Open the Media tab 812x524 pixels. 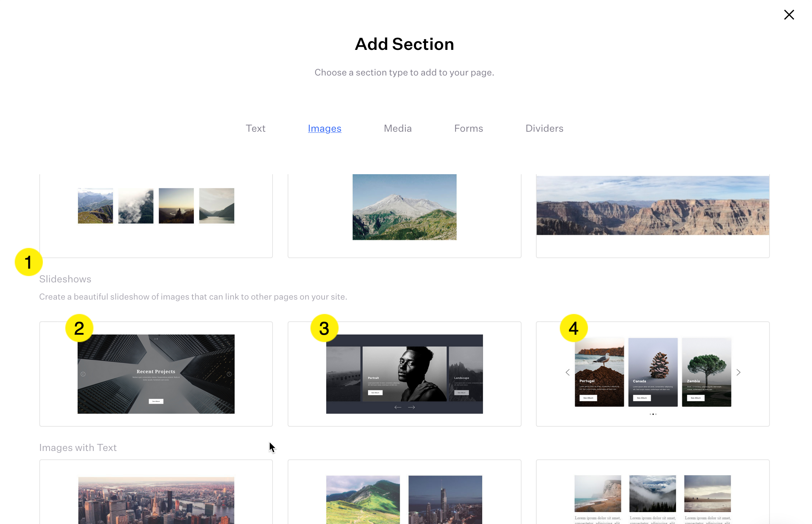(397, 128)
